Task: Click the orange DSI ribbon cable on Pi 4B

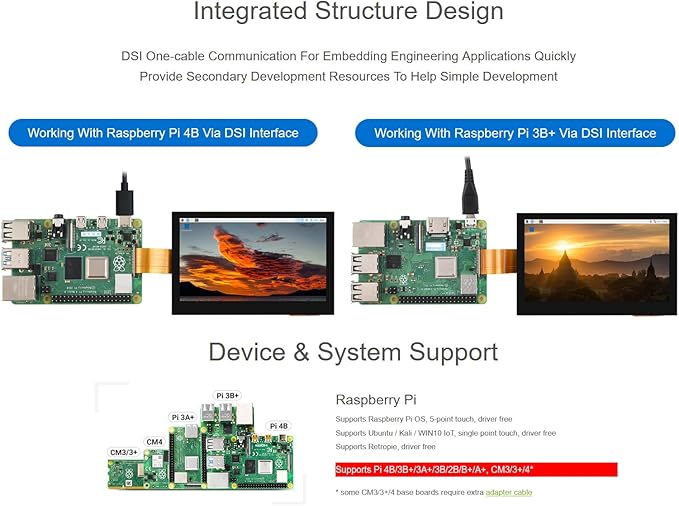Action: pos(154,261)
